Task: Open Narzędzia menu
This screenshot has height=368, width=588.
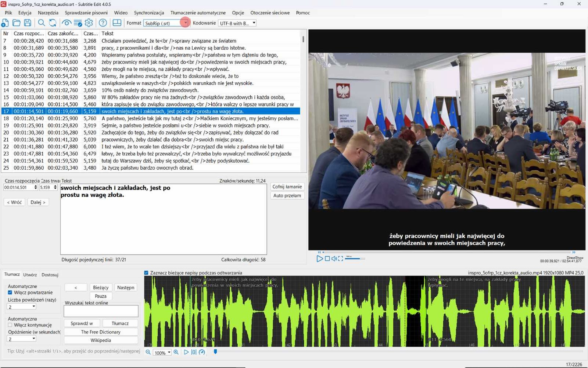Action: [x=48, y=13]
